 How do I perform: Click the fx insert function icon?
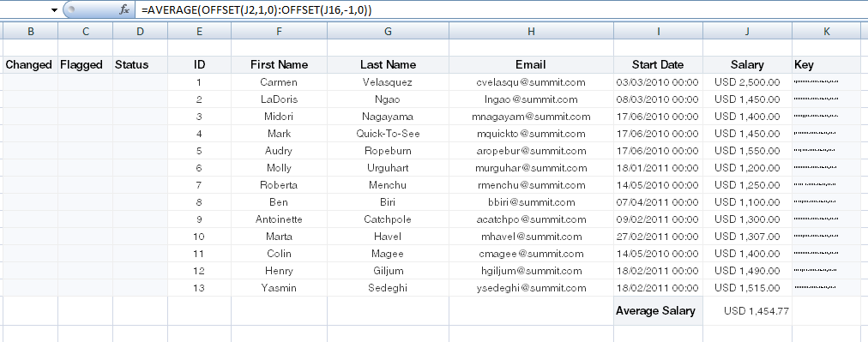(x=124, y=9)
